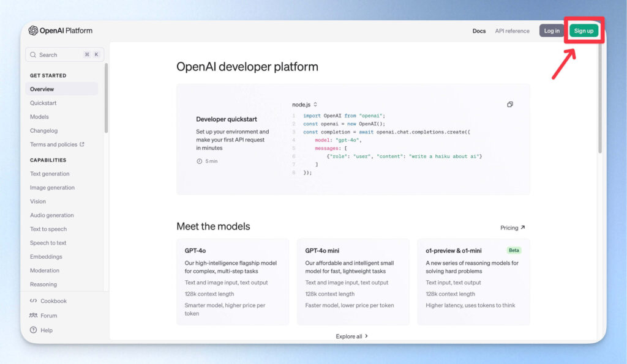This screenshot has width=627, height=364.
Task: Click code line with model: "gpt-4o"
Action: 338,140
